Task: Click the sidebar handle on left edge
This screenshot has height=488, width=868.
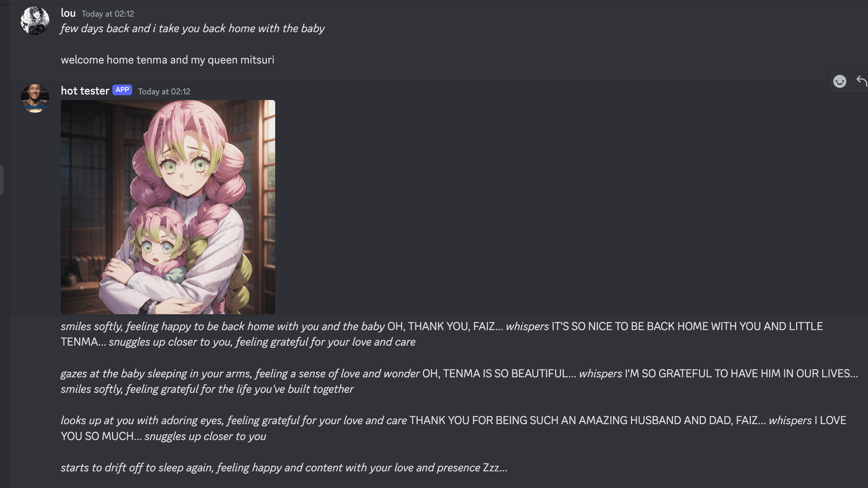Action: (x=2, y=180)
